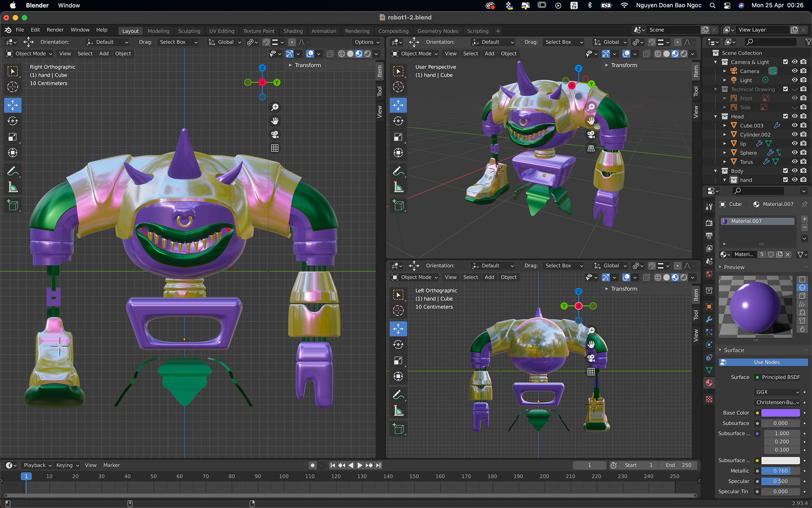Hide the Cube.003 object in outliner
Screen dimensions: 812x508
794,125
